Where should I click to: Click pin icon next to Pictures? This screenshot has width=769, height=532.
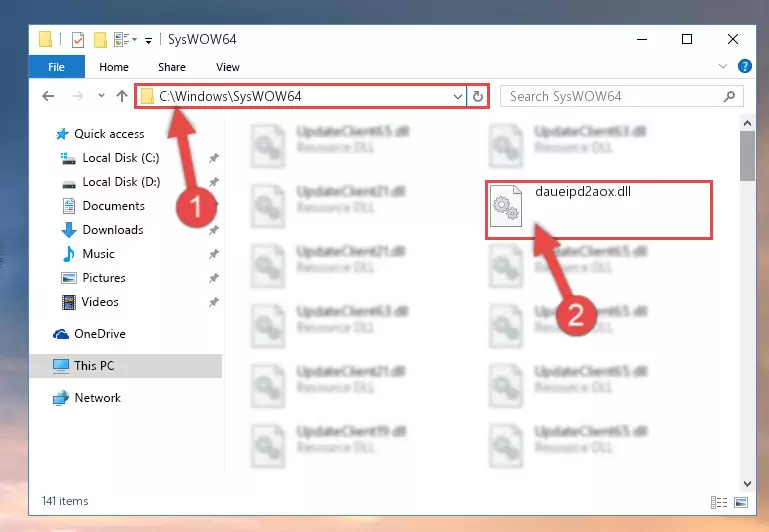(x=213, y=278)
